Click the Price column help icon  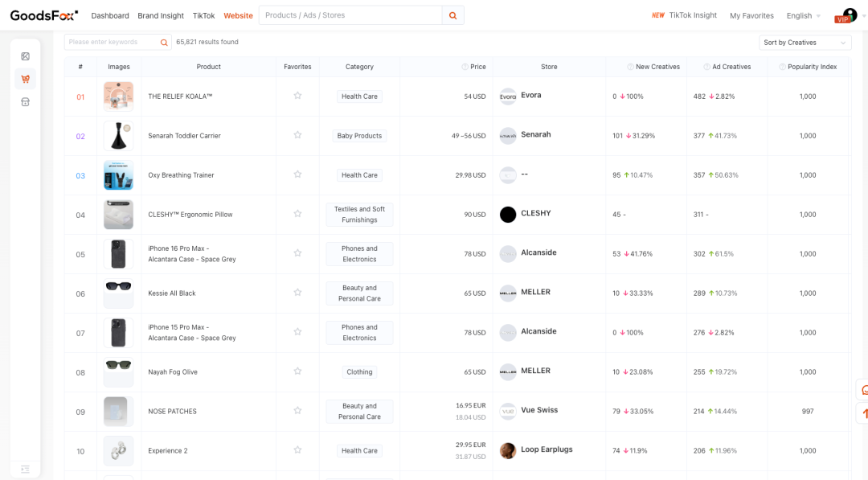coord(465,67)
